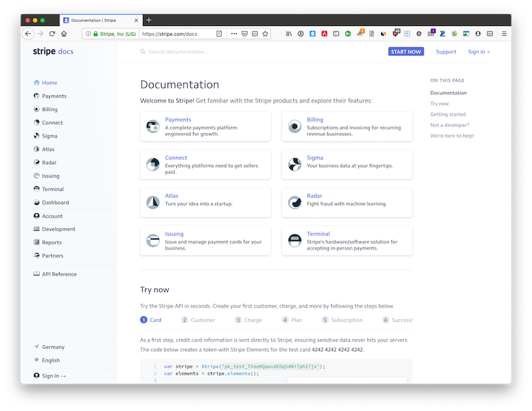Open the Firefox hamburger menu
Viewport: 532px width, 411px height.
[x=504, y=34]
